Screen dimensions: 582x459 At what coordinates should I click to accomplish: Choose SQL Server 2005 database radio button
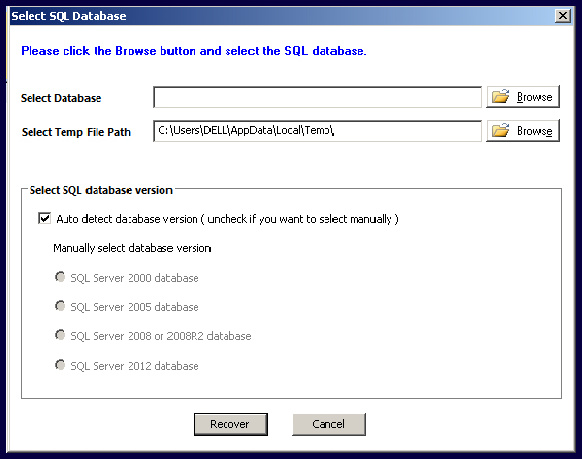click(60, 306)
